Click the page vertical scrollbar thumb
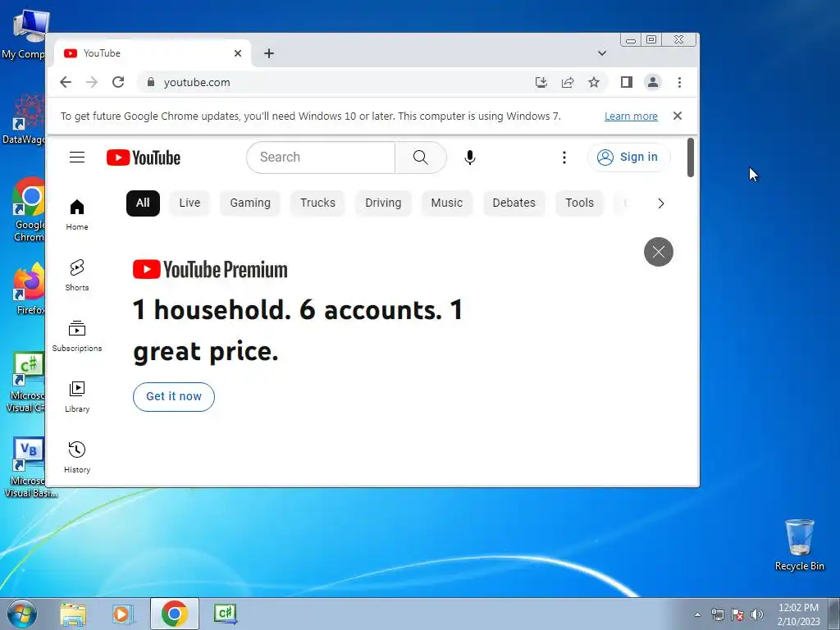840x630 pixels. (x=691, y=157)
